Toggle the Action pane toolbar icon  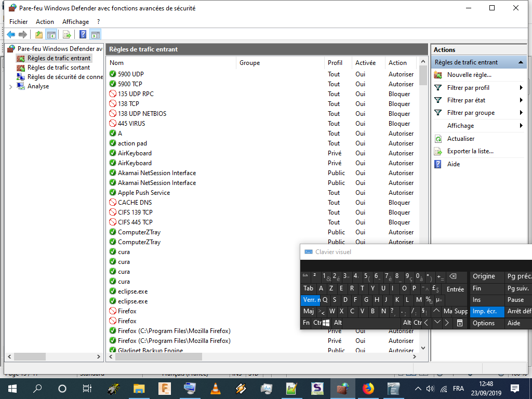point(96,34)
